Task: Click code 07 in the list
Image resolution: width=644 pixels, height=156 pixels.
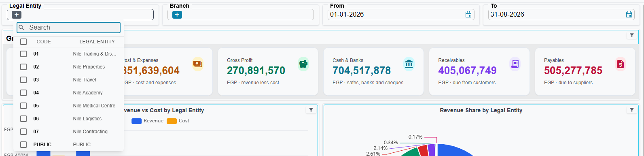Action: point(36,132)
